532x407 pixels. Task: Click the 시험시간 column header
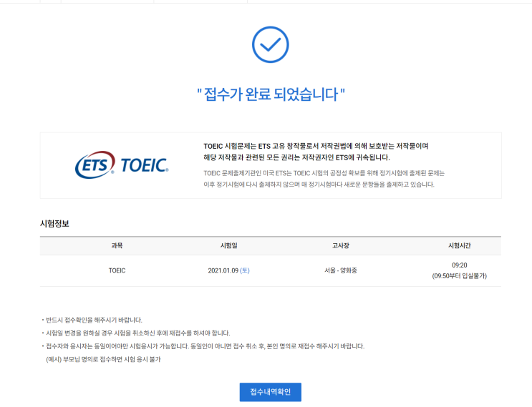pyautogui.click(x=460, y=245)
